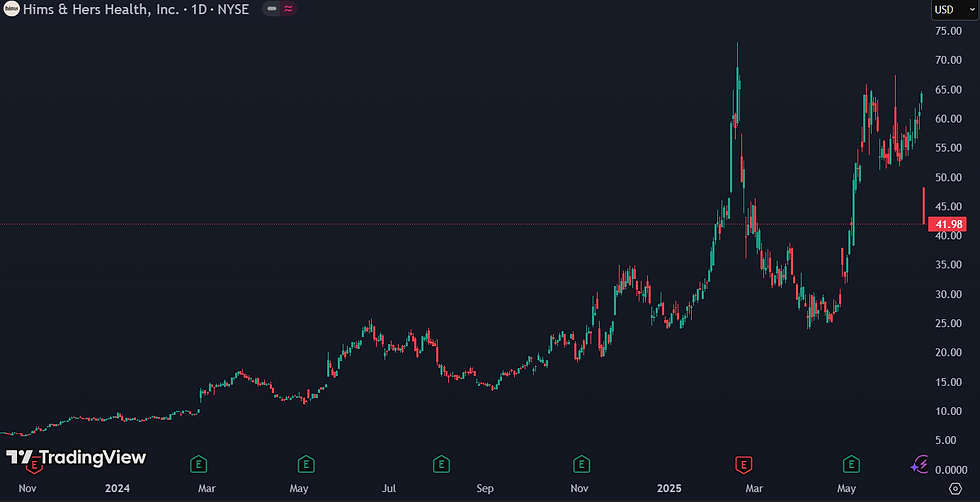Click the 25.00 price scale label
Image resolution: width=980 pixels, height=502 pixels.
[x=948, y=323]
